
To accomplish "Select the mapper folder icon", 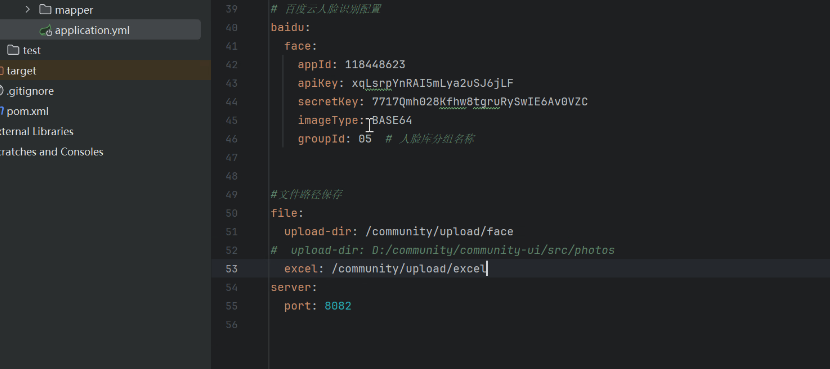I will [x=45, y=10].
